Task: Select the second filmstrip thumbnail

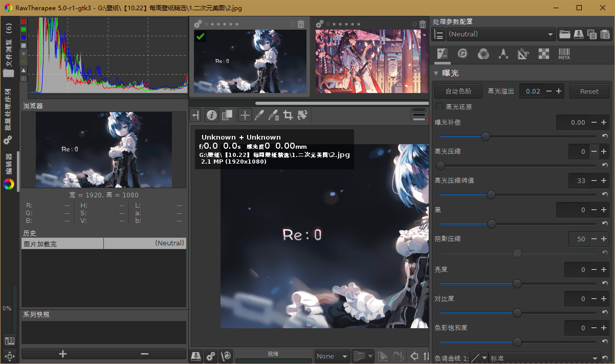Action: click(371, 61)
